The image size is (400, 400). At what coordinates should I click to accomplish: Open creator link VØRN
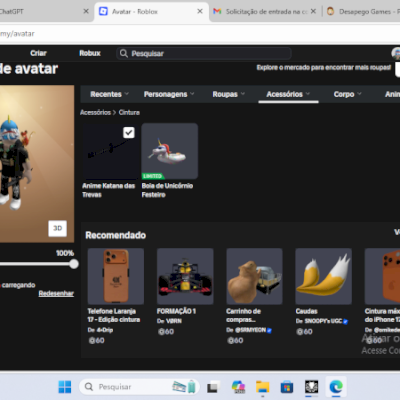(174, 321)
